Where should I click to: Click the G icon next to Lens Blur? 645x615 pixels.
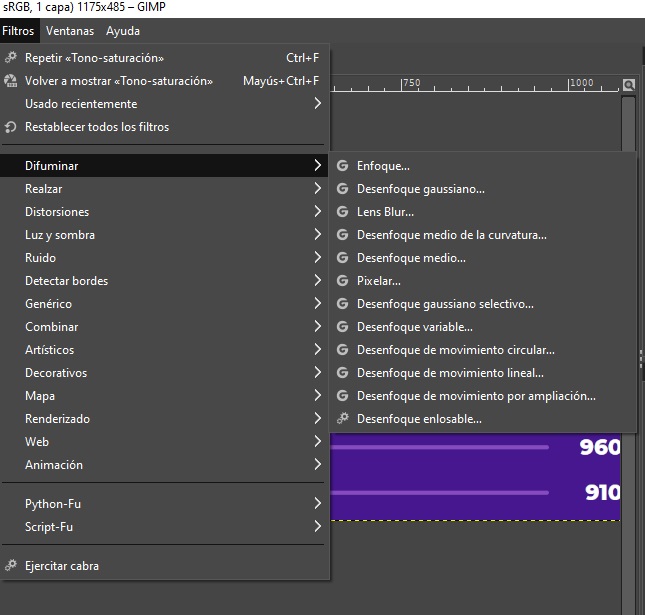pos(342,212)
